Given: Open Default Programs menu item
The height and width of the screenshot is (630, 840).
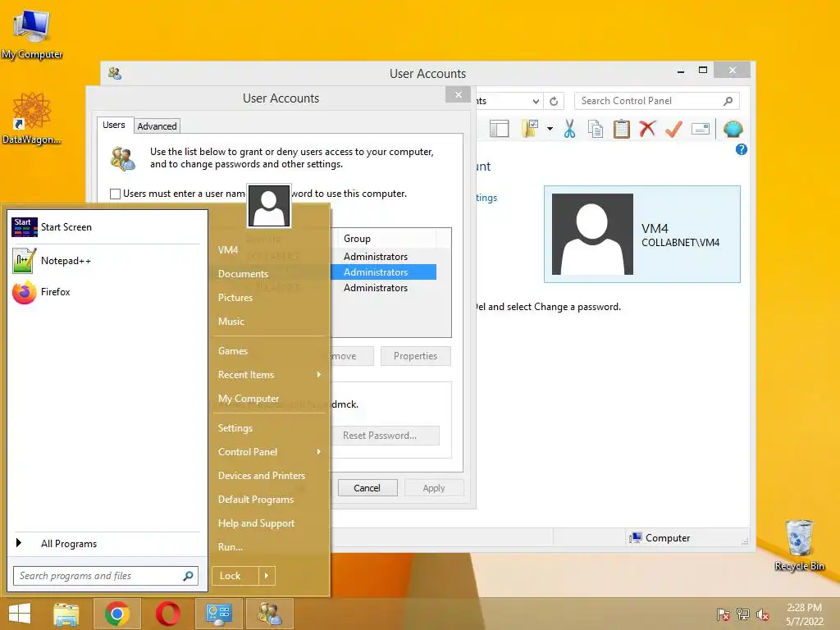Looking at the screenshot, I should pos(256,500).
